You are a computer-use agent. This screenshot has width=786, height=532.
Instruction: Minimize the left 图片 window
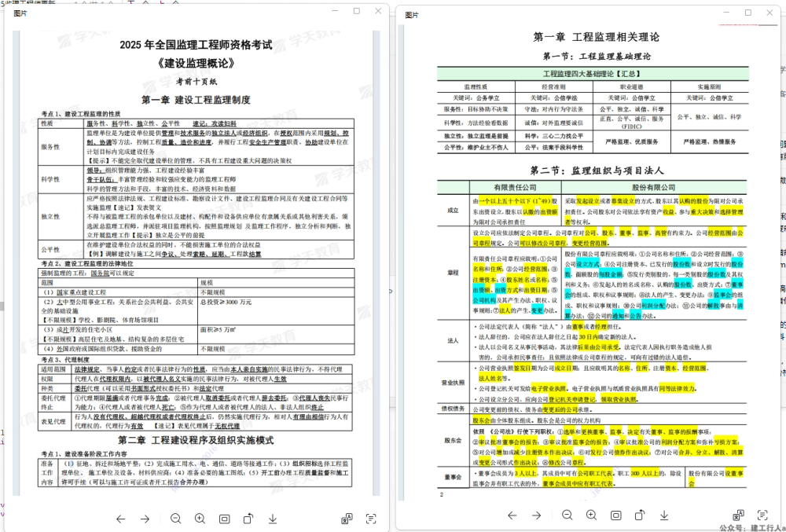[336, 11]
